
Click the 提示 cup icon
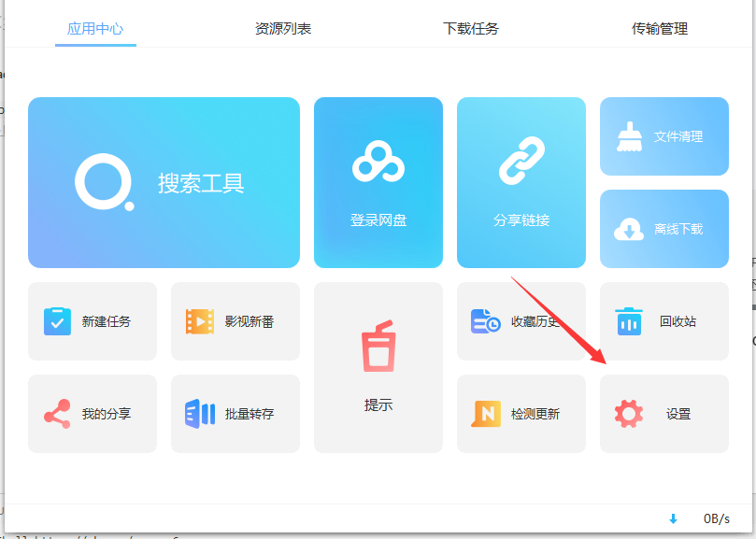[x=378, y=348]
